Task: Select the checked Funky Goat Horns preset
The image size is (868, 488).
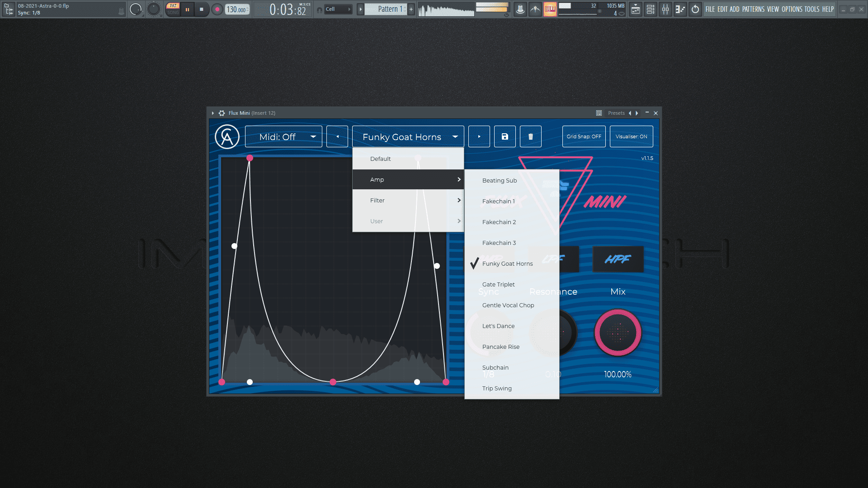Action: (512, 264)
